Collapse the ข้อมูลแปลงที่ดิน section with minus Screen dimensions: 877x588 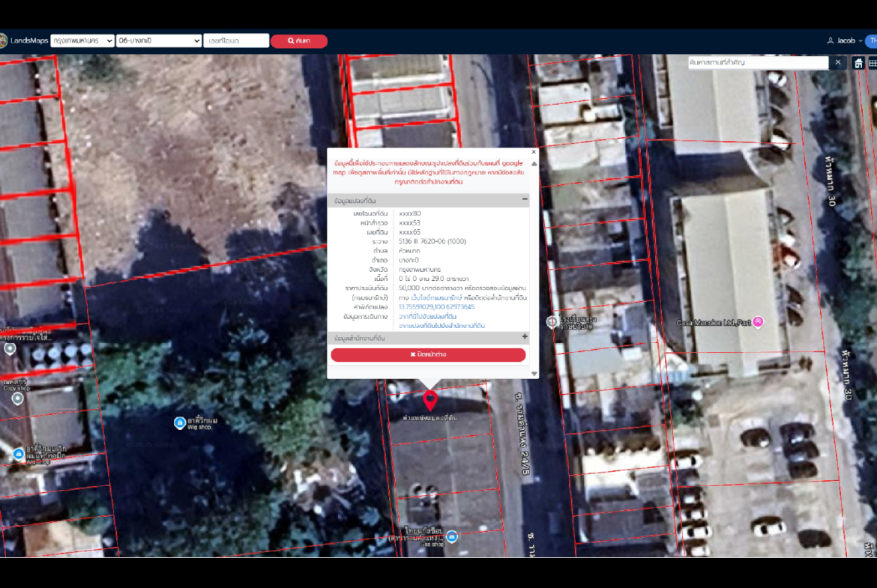coord(525,201)
